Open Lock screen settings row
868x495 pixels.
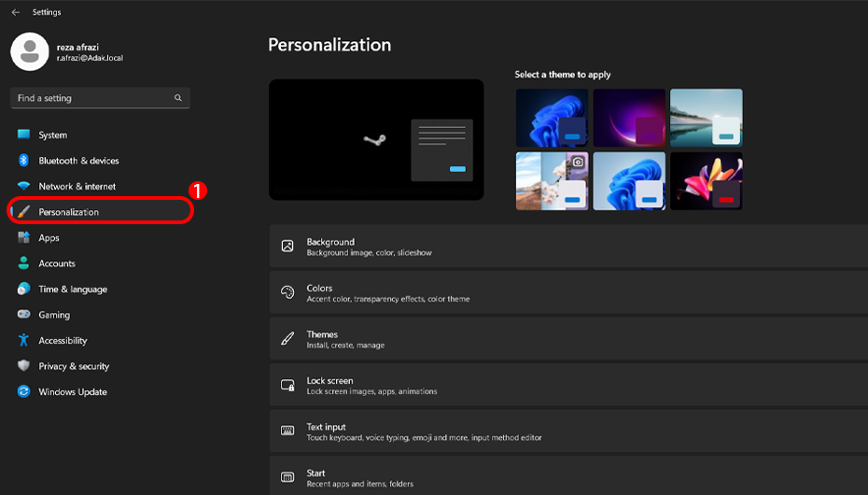[x=568, y=385]
